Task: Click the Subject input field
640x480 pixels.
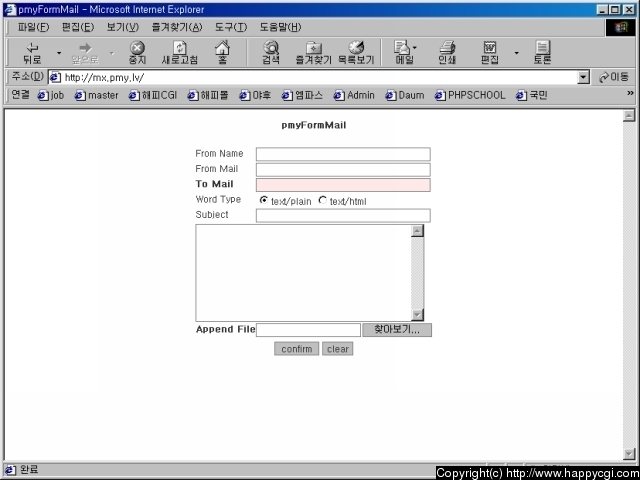Action: click(x=343, y=216)
